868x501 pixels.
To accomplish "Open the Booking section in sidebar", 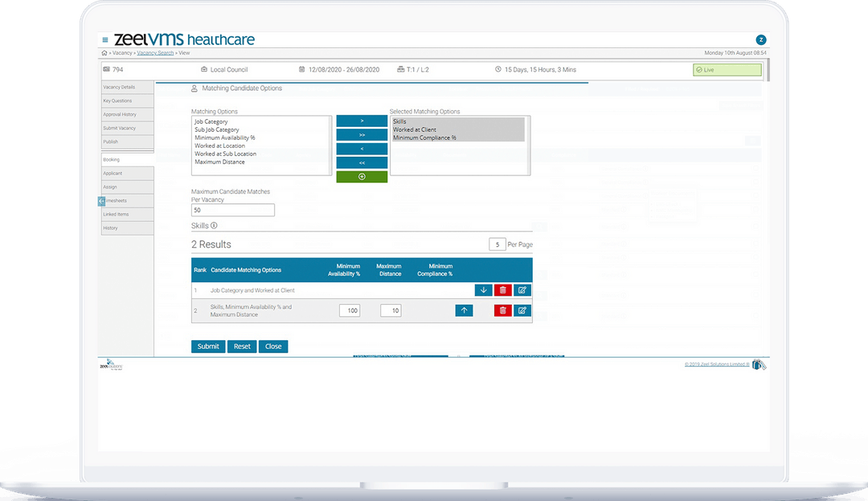I will [x=113, y=158].
